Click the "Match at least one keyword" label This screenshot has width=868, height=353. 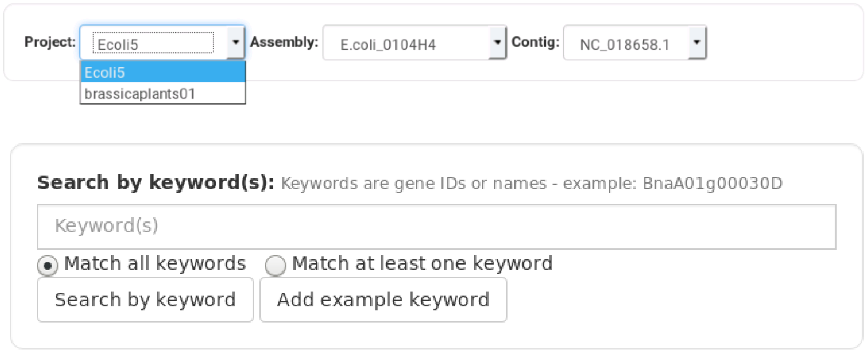click(422, 264)
